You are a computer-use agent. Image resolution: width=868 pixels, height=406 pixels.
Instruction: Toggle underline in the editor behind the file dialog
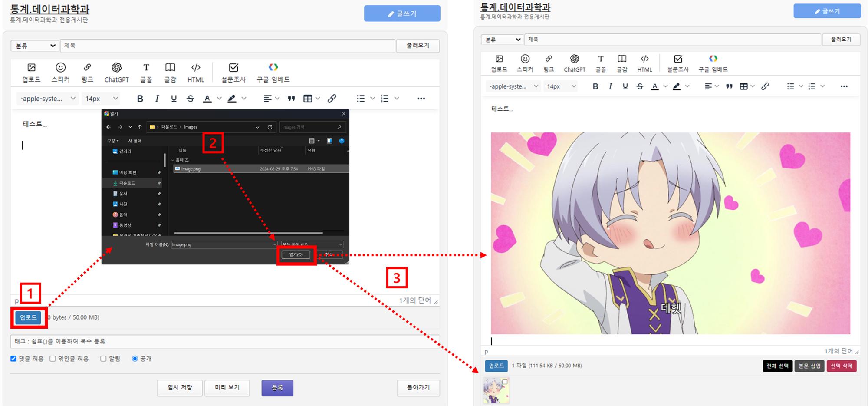(174, 99)
